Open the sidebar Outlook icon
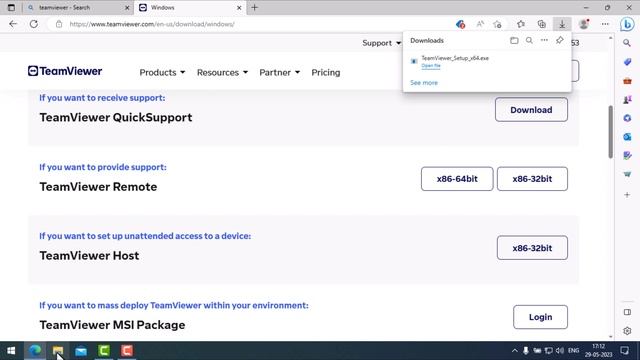Image resolution: width=640 pixels, height=360 pixels. (627, 137)
